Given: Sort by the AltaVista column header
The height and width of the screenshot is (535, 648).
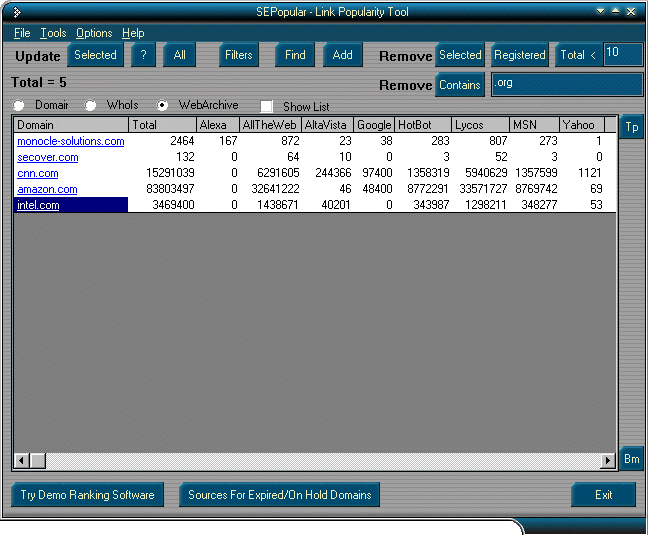Looking at the screenshot, I should [327, 125].
